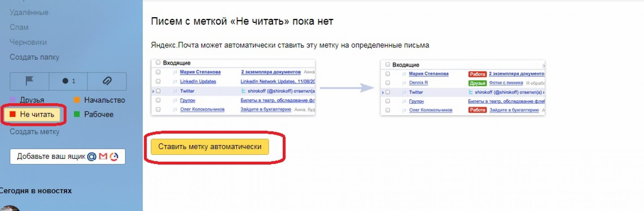
Task: Click the heading Писем с меткой «Не читать» пока нет
Action: click(242, 21)
